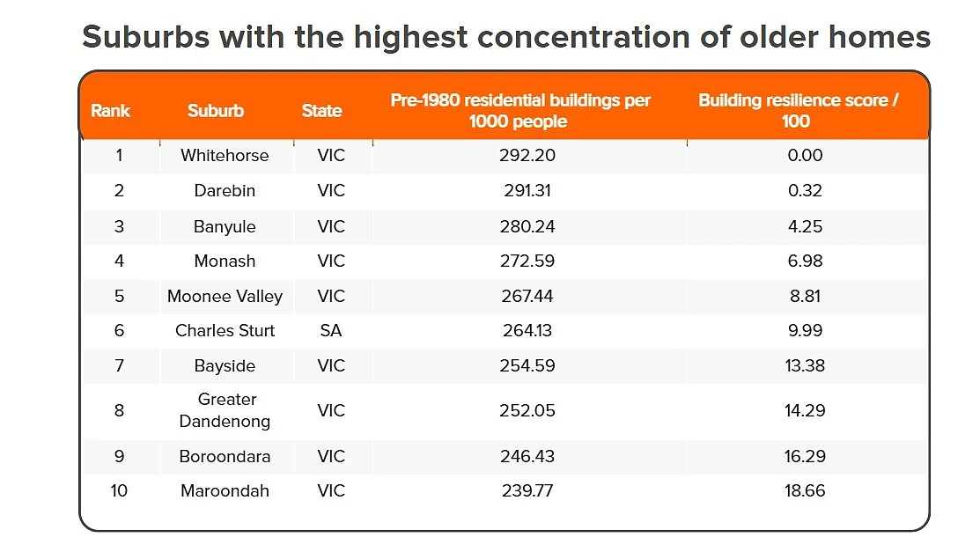Select the Darebin suburb cell

coord(225,191)
